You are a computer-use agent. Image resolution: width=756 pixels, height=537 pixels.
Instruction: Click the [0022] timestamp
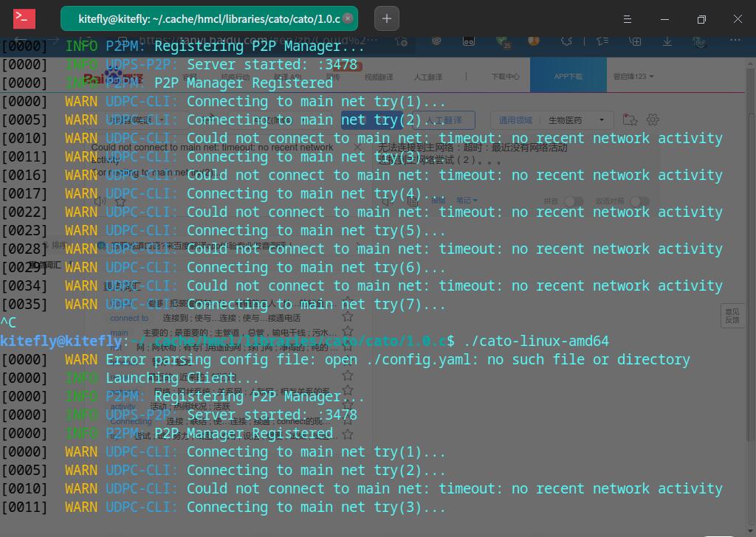[x=24, y=212]
